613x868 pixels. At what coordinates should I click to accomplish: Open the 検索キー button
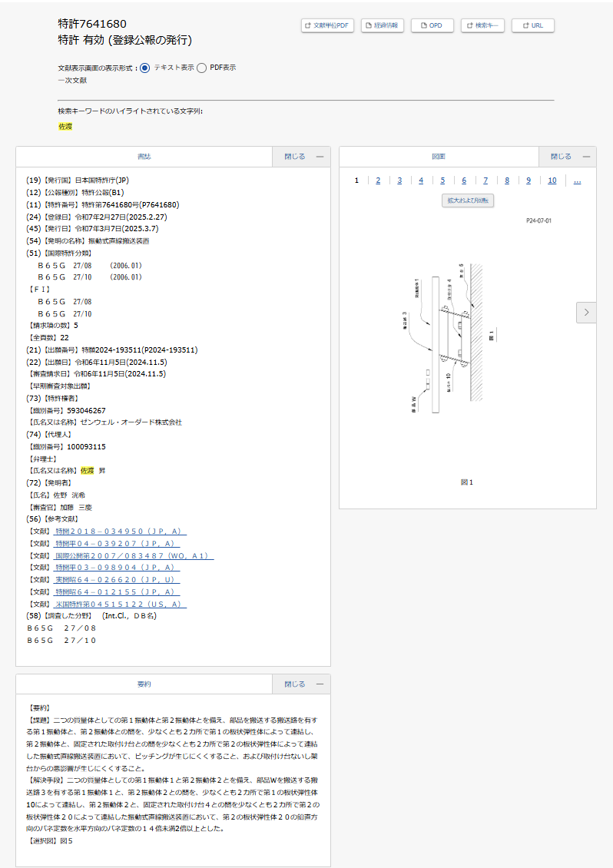tap(482, 25)
